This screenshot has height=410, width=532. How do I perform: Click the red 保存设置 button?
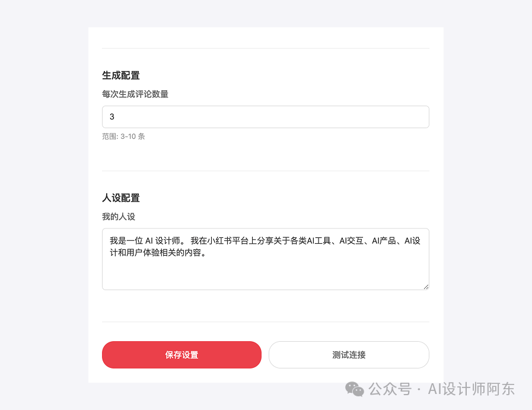click(x=181, y=355)
